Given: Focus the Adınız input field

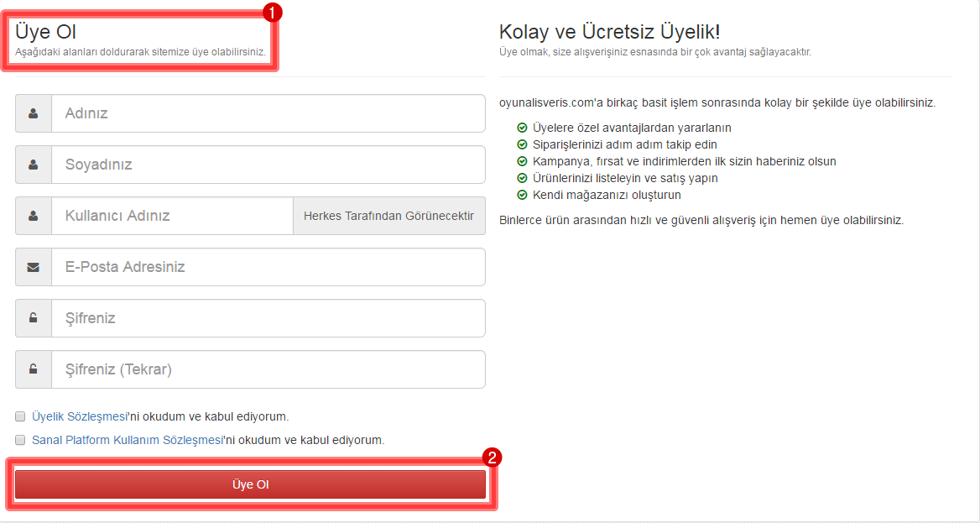Looking at the screenshot, I should coord(268,113).
